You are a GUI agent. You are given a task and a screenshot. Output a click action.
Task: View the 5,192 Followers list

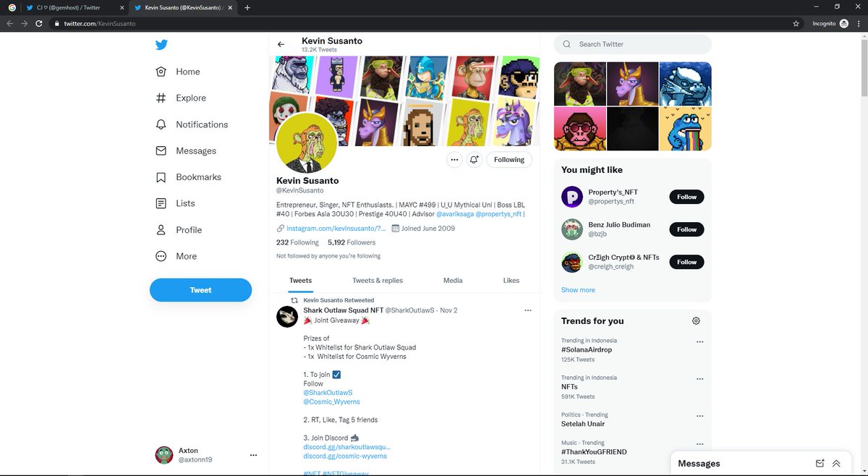click(352, 242)
